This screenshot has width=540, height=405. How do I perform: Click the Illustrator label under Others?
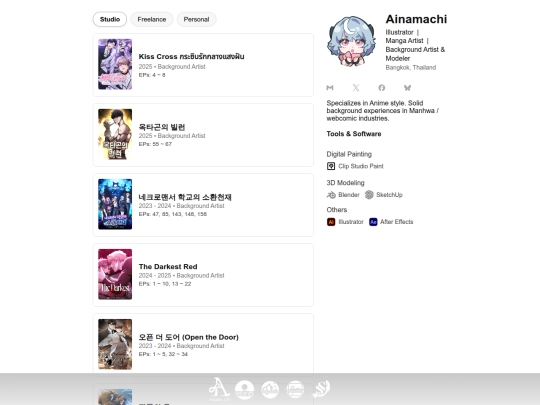pyautogui.click(x=351, y=222)
